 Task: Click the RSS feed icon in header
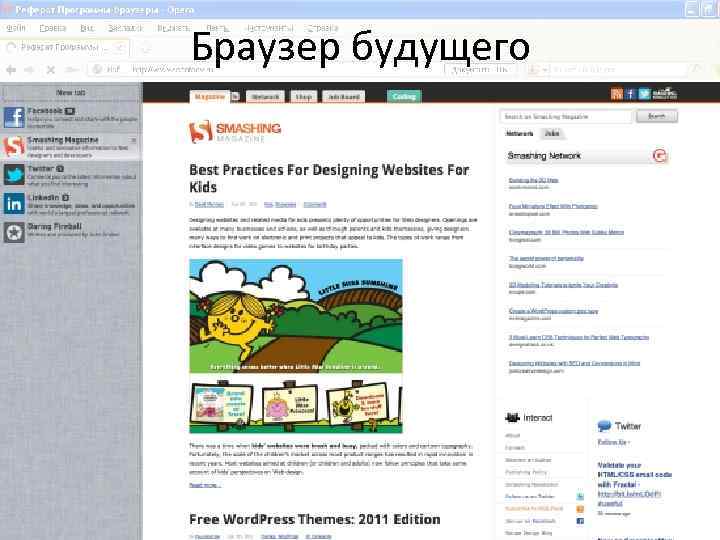(617, 94)
